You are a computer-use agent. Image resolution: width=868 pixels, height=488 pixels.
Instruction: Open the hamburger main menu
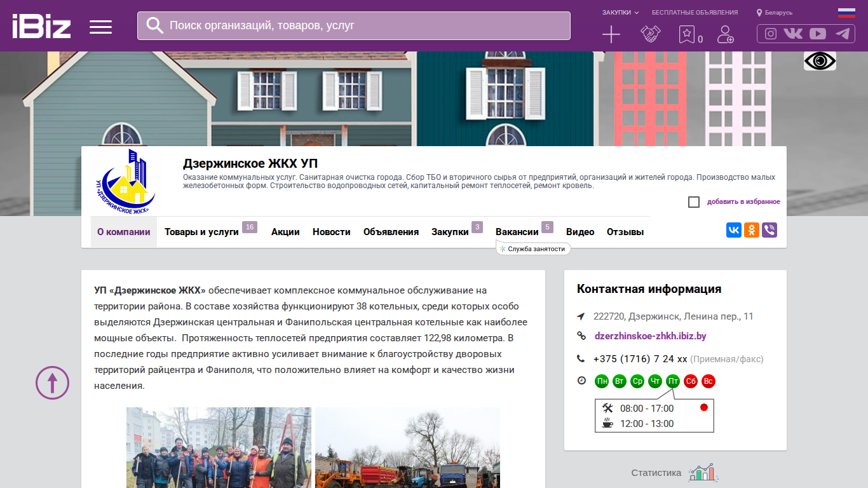[x=100, y=27]
